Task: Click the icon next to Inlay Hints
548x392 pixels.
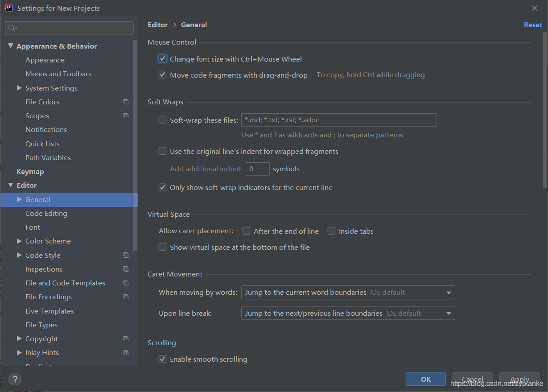Action: pyautogui.click(x=126, y=352)
